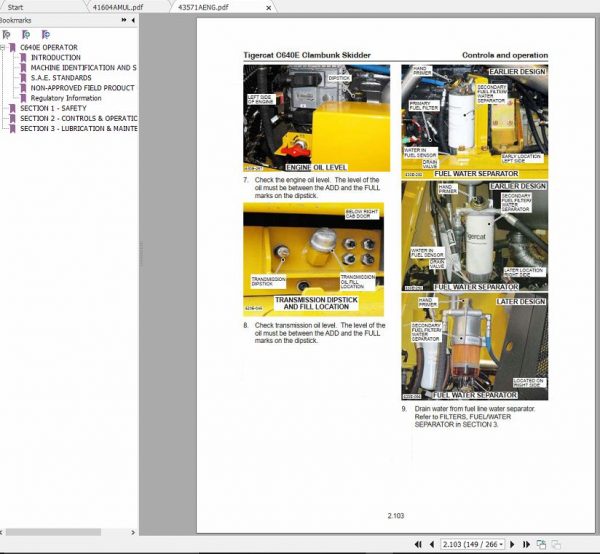Open MACHINE IDENTIFICATION bookmark

click(83, 68)
